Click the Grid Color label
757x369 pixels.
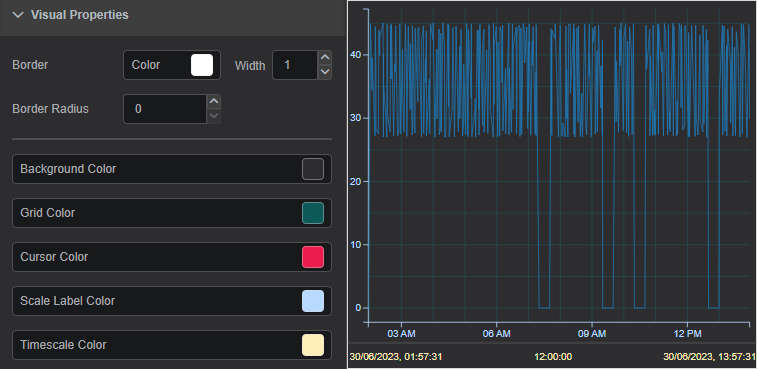coord(47,213)
